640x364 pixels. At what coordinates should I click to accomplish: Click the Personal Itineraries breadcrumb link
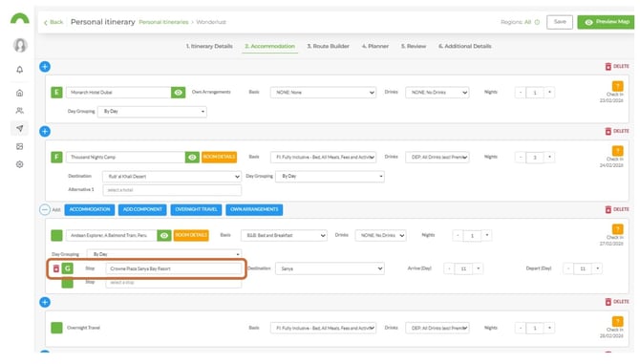[163, 22]
